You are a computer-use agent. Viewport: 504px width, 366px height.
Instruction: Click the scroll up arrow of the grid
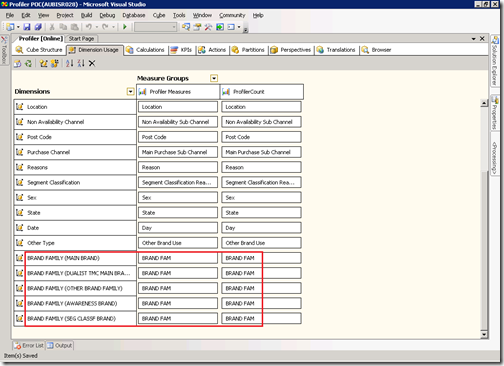[x=484, y=103]
